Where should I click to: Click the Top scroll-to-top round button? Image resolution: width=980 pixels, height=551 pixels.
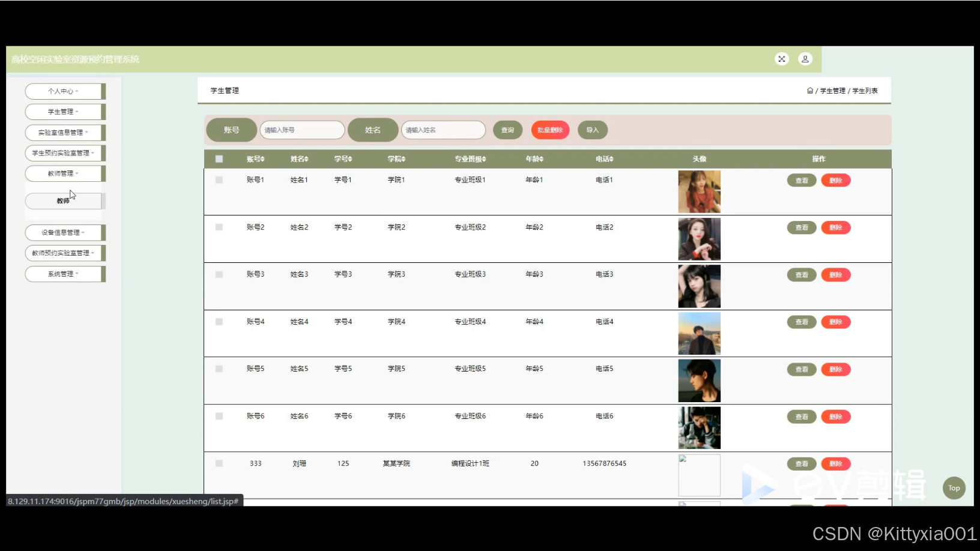pos(954,488)
